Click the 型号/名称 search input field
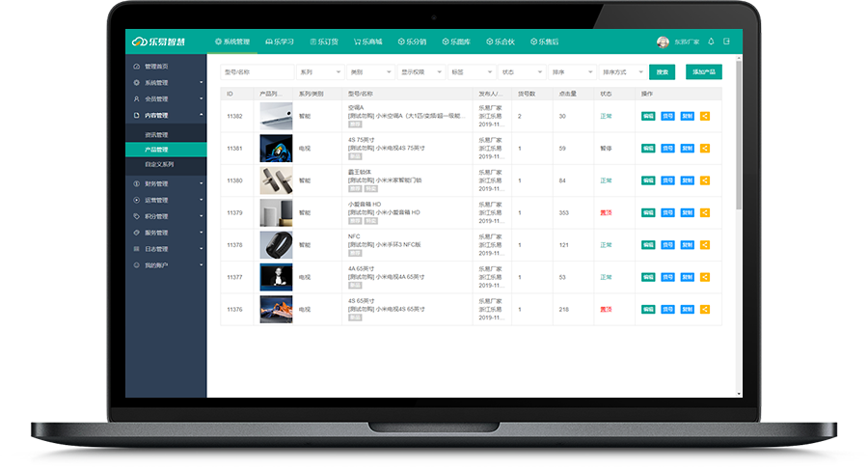Screen dimensions: 868x470 click(257, 72)
